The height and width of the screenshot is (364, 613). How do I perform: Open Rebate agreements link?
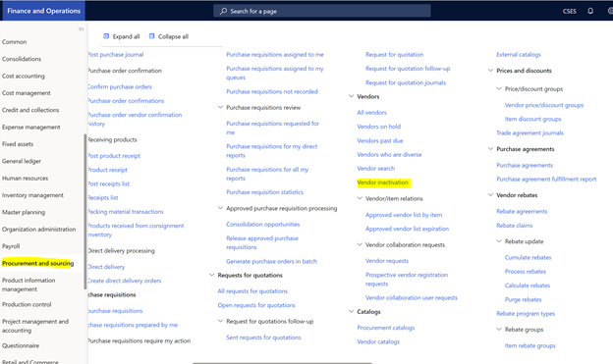[522, 211]
